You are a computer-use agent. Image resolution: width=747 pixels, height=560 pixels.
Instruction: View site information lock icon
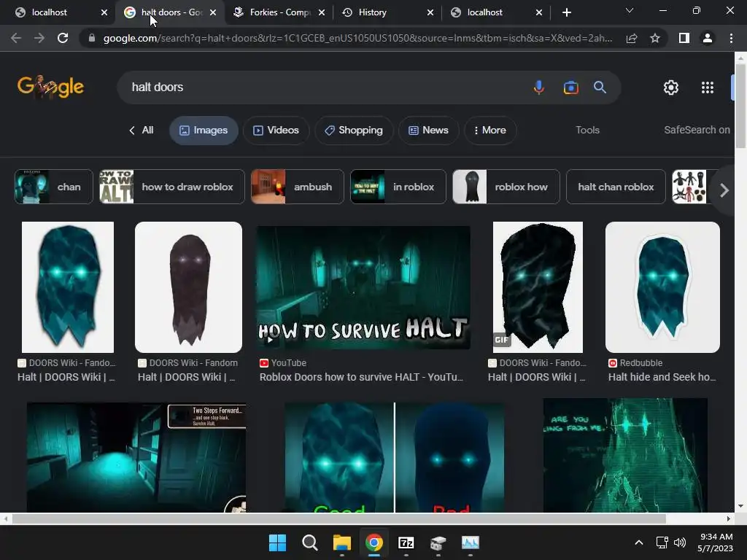click(91, 38)
